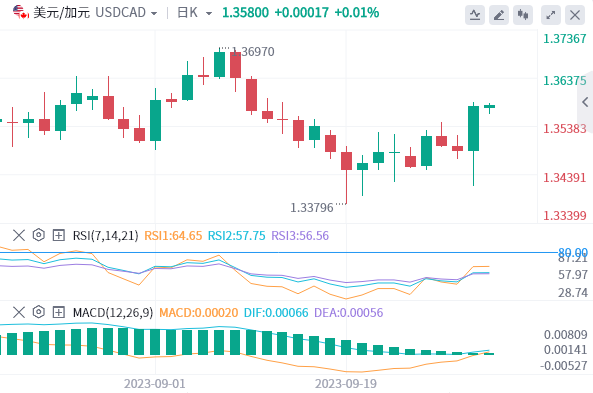
Task: Expand chart to fullscreen
Action: point(551,15)
